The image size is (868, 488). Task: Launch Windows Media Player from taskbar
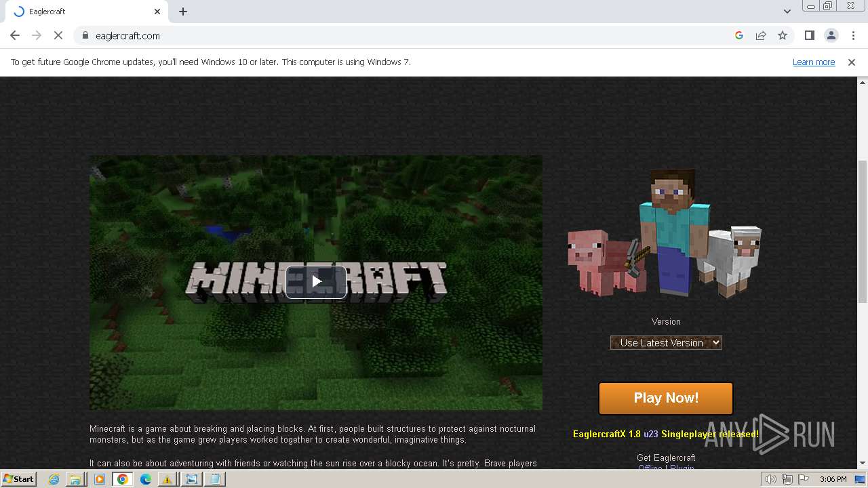point(100,479)
